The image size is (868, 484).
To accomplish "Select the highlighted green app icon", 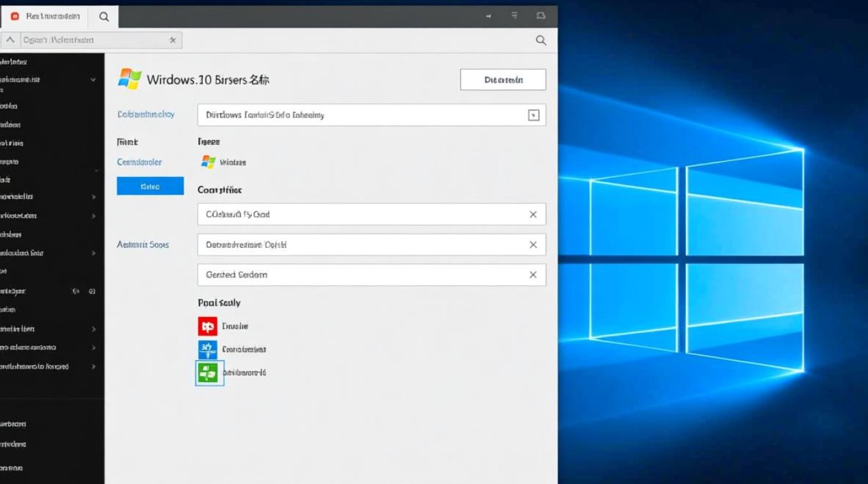I will pyautogui.click(x=209, y=373).
